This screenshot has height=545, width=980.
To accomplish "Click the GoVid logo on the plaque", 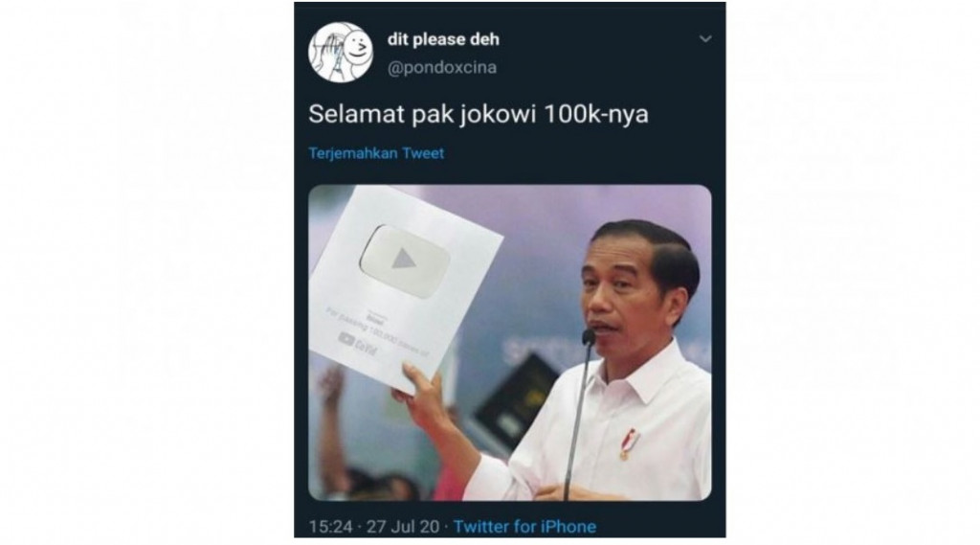I will (x=359, y=342).
